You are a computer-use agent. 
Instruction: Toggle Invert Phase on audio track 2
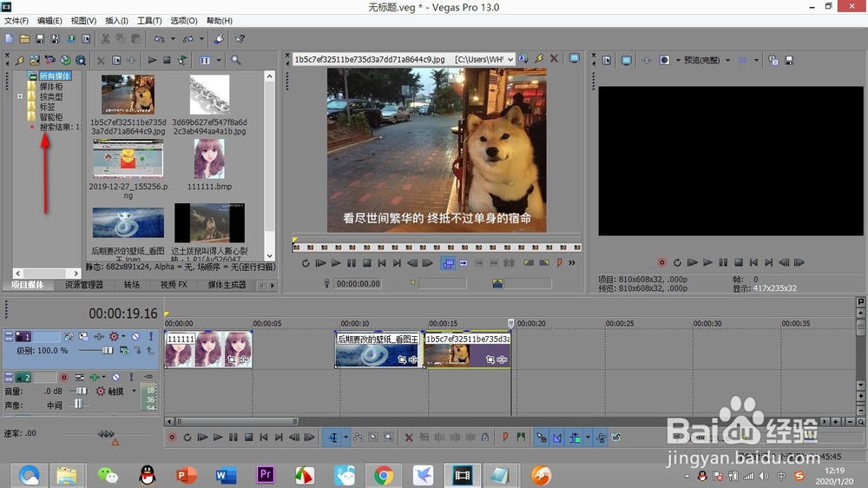pos(79,377)
